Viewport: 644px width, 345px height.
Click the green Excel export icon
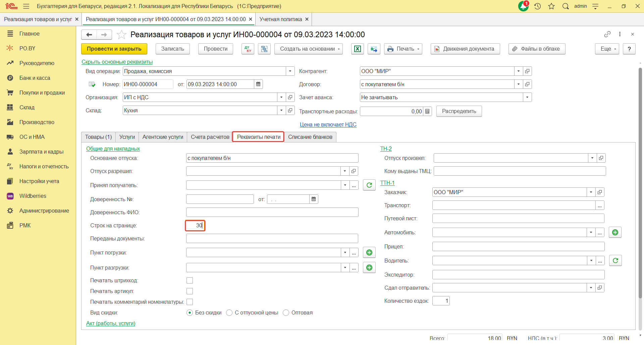358,49
